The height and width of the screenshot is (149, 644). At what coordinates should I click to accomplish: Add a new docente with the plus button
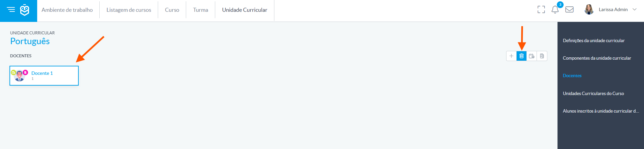511,56
